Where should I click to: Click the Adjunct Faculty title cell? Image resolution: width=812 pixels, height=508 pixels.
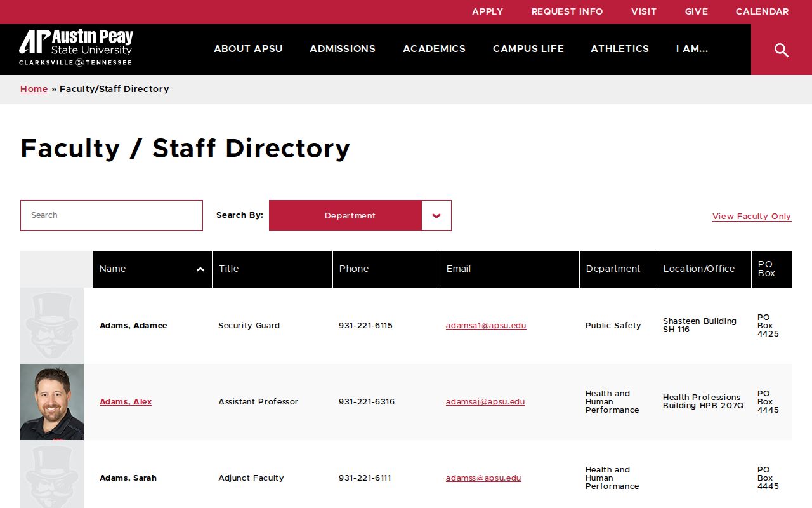click(251, 478)
